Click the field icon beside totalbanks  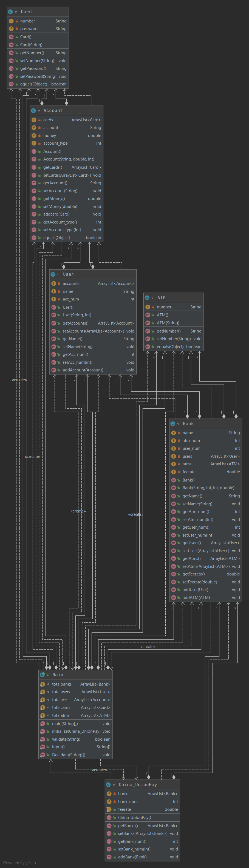click(43, 684)
